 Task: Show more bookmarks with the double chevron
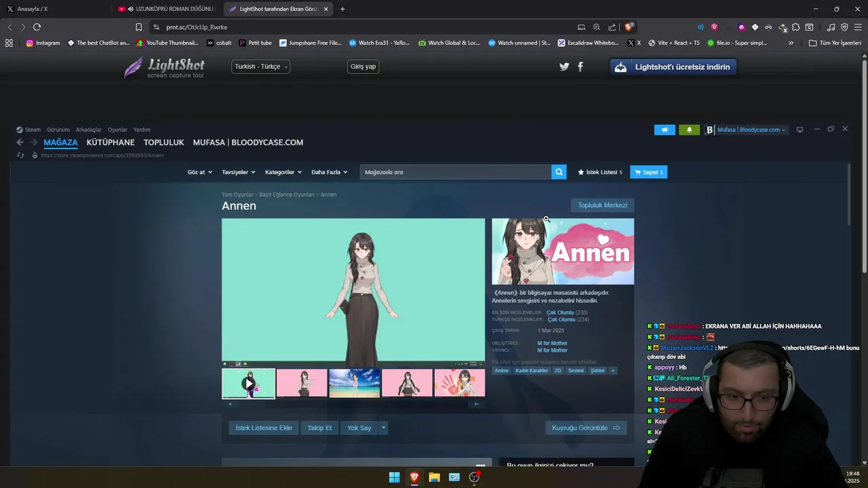tap(791, 43)
